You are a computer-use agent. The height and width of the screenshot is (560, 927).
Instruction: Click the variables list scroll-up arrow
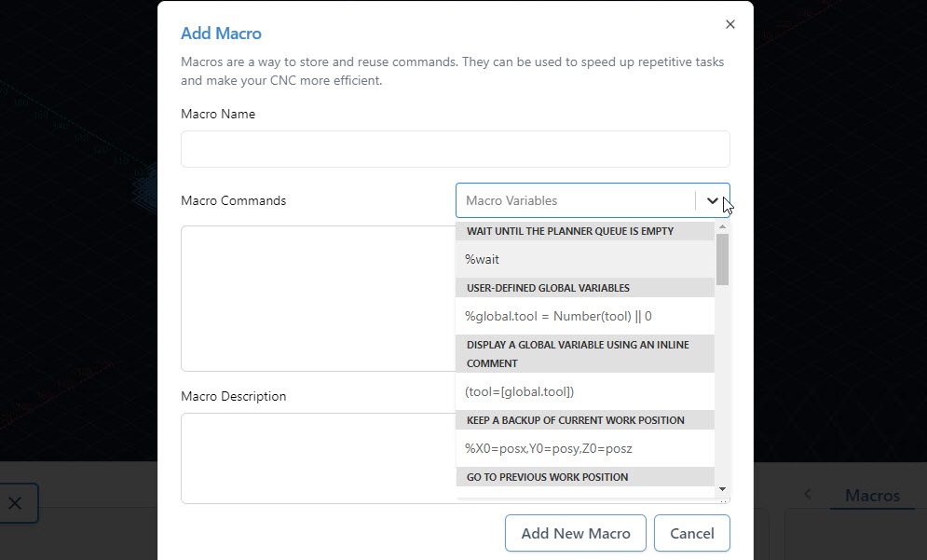pyautogui.click(x=722, y=226)
